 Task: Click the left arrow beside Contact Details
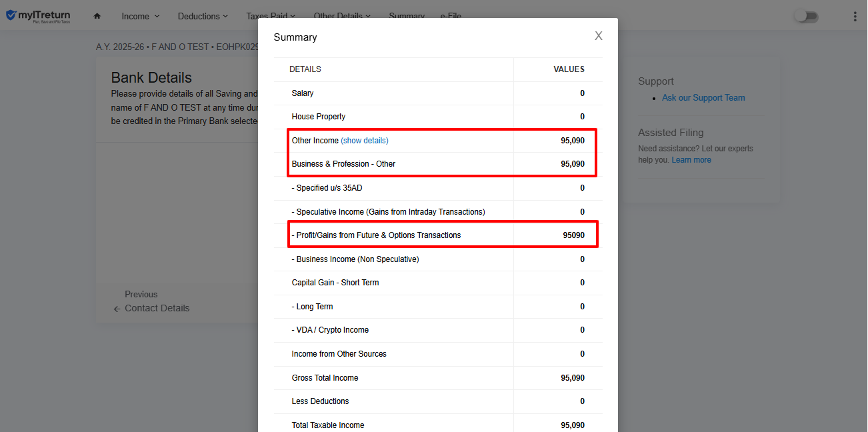pos(117,309)
